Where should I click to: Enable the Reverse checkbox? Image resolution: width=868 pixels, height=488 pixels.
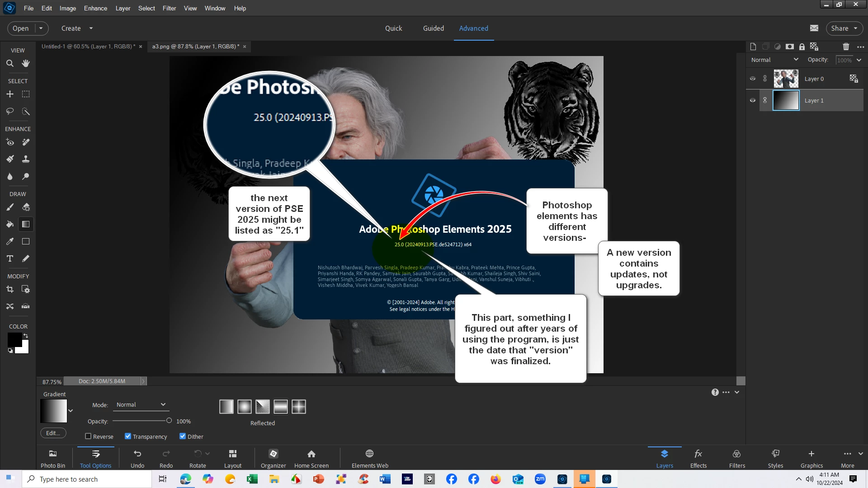pyautogui.click(x=88, y=436)
